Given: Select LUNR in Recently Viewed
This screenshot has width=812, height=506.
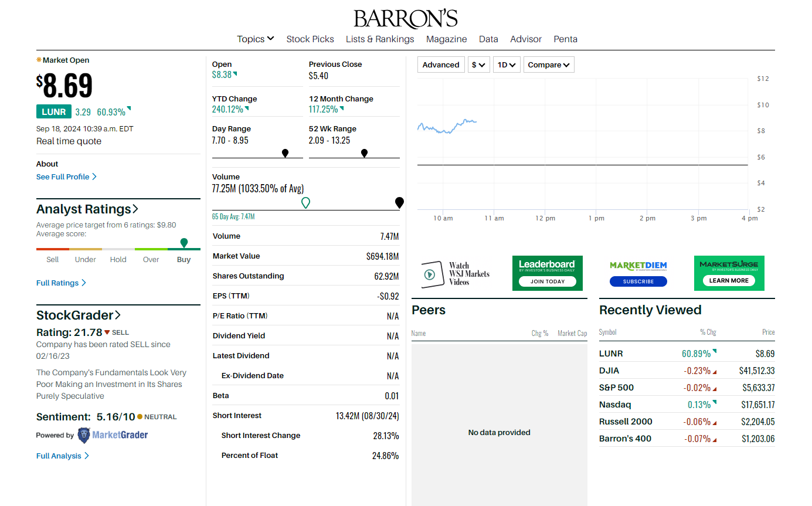Looking at the screenshot, I should click(611, 354).
